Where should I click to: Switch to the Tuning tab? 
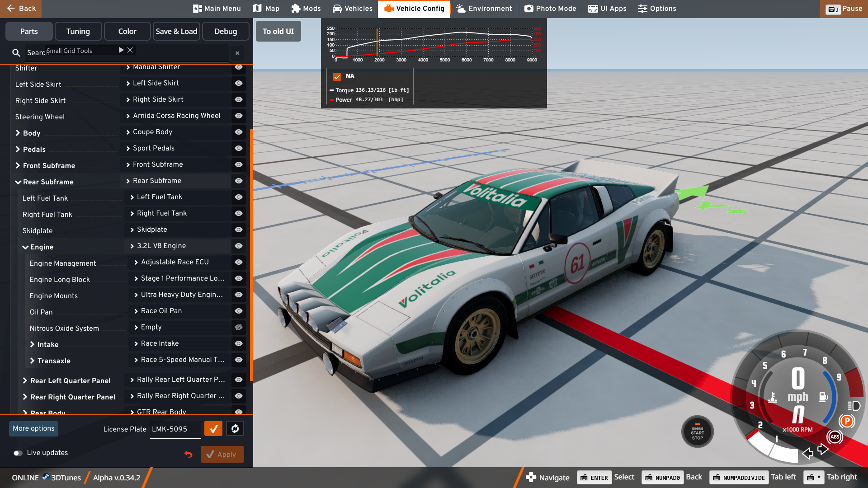pyautogui.click(x=78, y=31)
